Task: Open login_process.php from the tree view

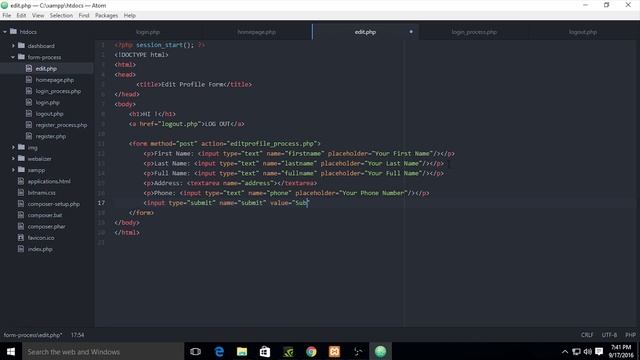Action: point(58,91)
